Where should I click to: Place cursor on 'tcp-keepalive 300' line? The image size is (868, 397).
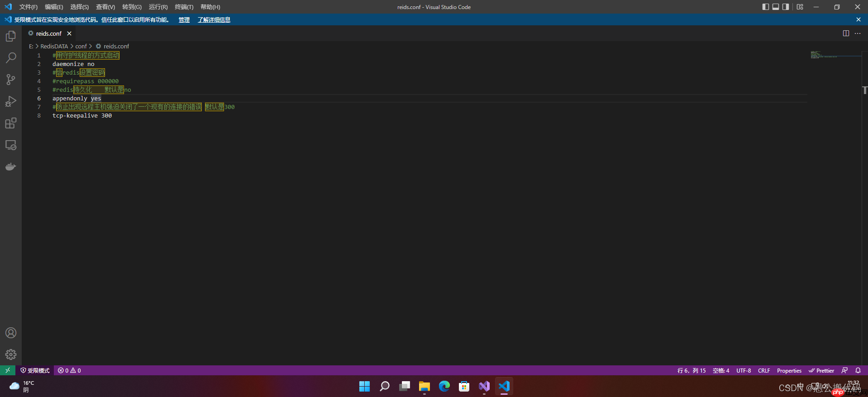coord(82,115)
